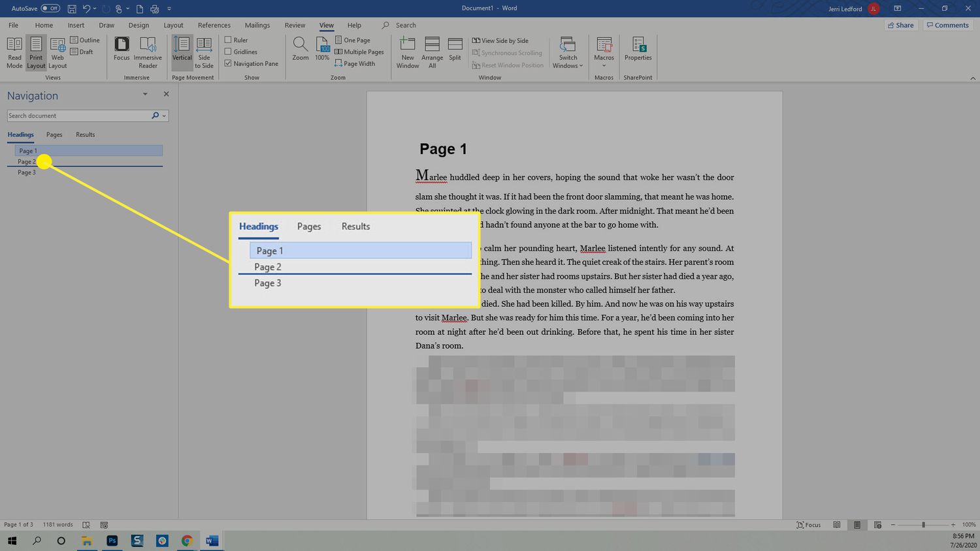Open the Zoom dialog icon
This screenshot has height=551, width=980.
(x=300, y=49)
